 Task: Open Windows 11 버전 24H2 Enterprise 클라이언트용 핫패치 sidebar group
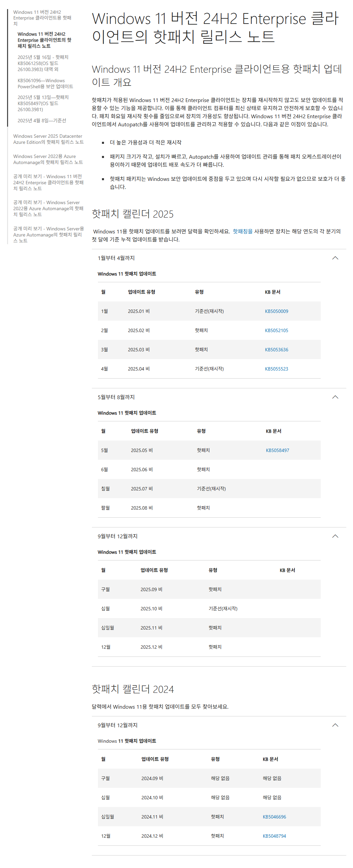coord(42,18)
